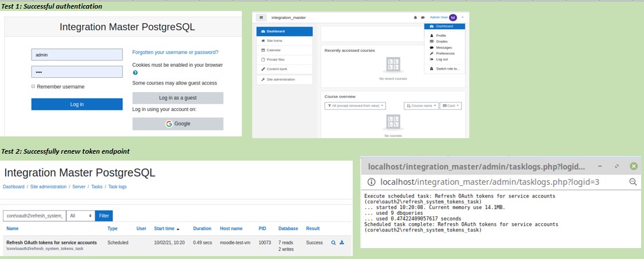The width and height of the screenshot is (644, 259).
Task: Sign in with the Google button
Action: [178, 124]
